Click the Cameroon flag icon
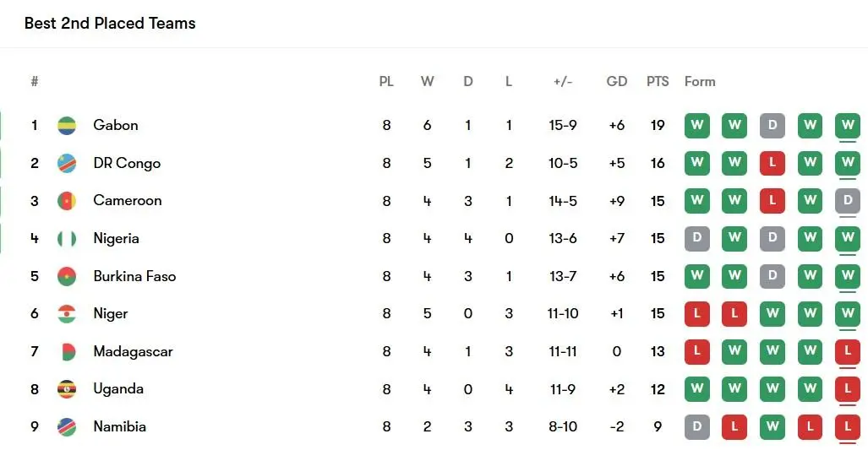The image size is (868, 450). coord(67,201)
